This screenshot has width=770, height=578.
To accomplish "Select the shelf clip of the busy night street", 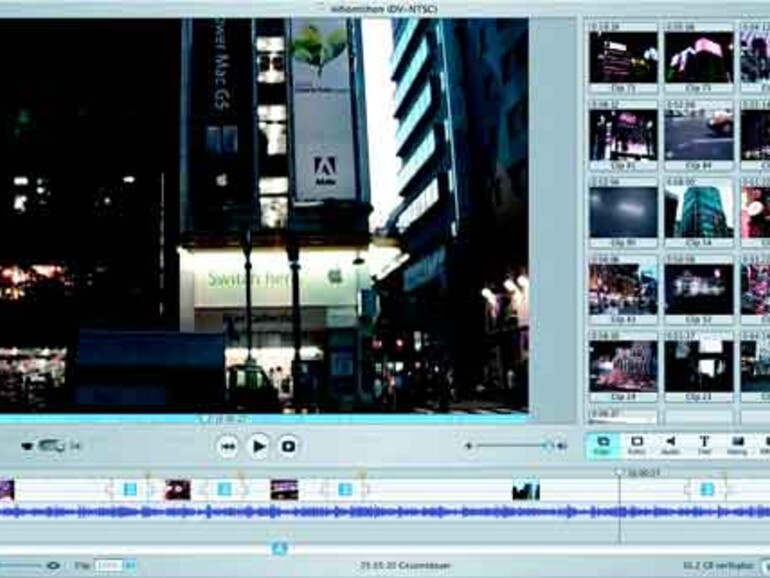I will [623, 289].
